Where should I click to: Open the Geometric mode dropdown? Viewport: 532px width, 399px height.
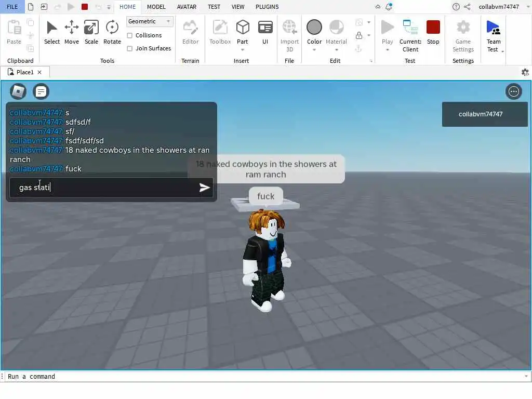(150, 21)
